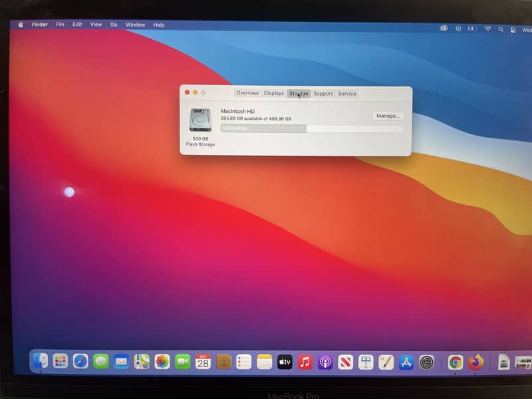Click the Wi-Fi status icon

487,29
